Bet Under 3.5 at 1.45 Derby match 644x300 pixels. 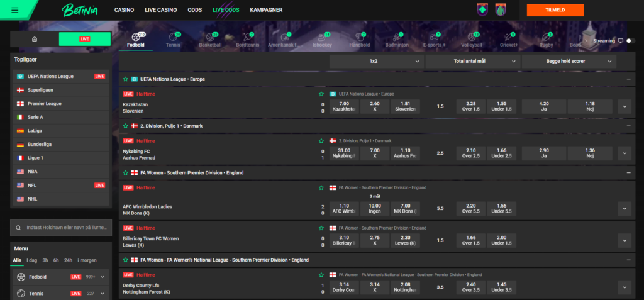501,287
